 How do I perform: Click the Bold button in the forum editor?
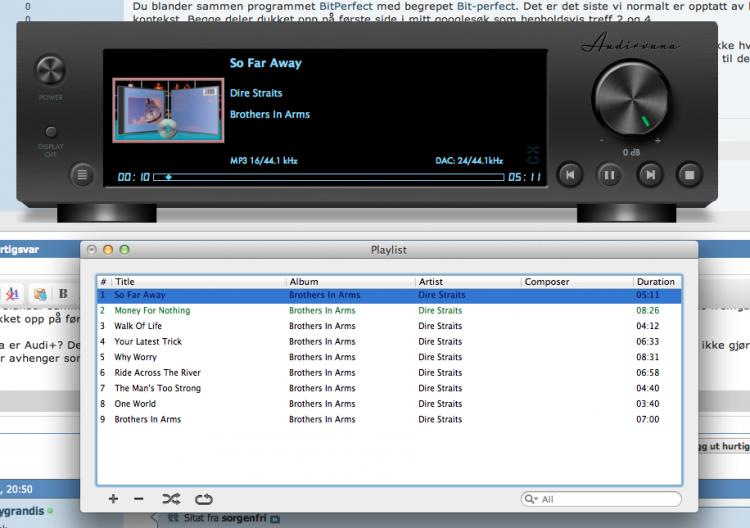coord(63,293)
